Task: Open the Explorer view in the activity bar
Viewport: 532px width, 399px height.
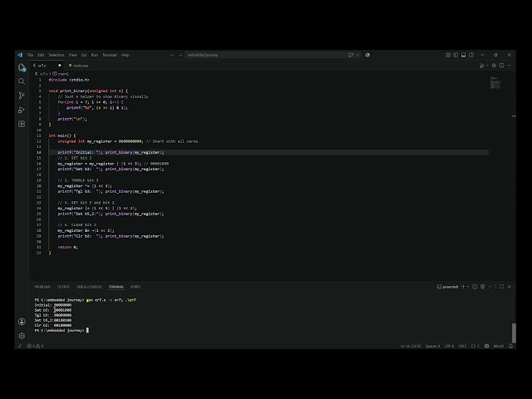Action: click(22, 67)
